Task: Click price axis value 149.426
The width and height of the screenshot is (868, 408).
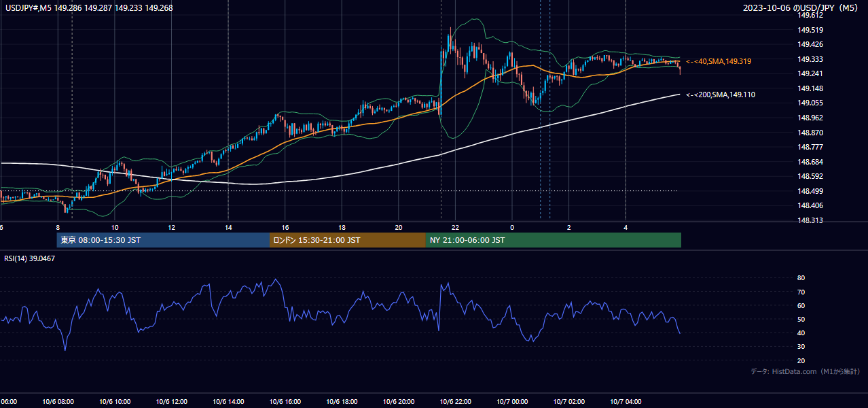Action: click(811, 44)
